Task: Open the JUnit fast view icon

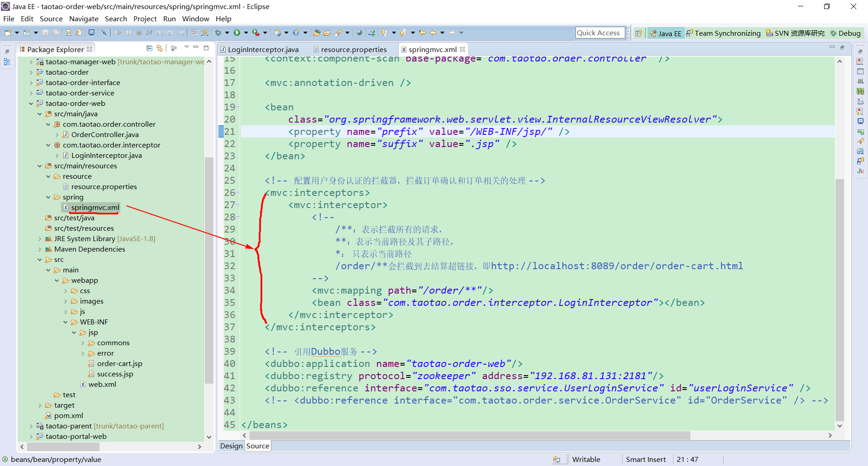Action: pos(860,171)
